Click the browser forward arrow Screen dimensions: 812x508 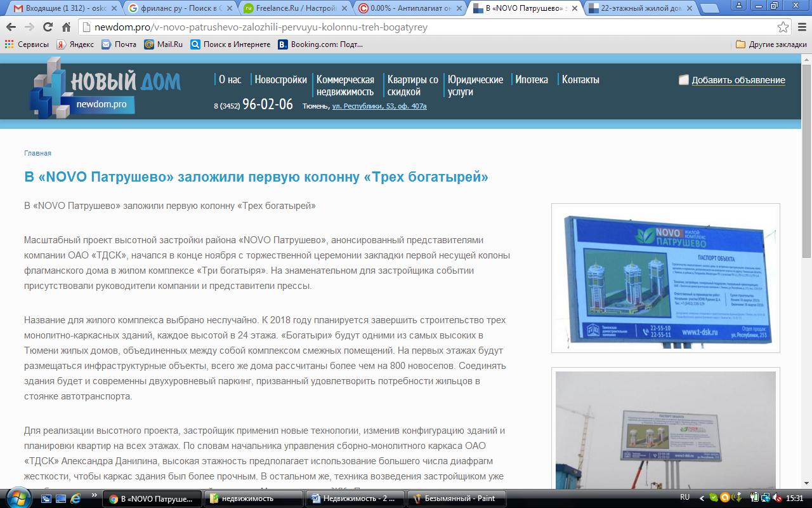(x=29, y=27)
